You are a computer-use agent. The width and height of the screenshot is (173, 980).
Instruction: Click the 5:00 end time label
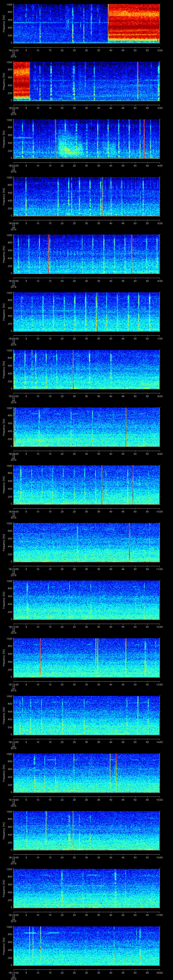[160, 223]
